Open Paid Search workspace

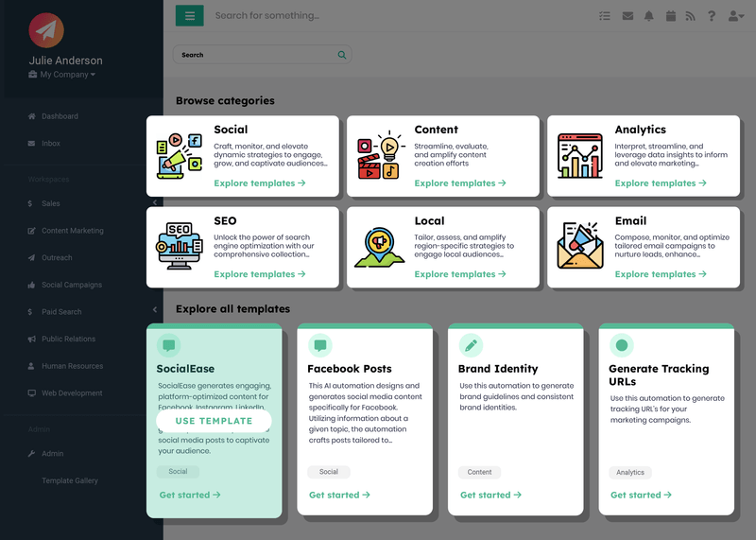click(61, 312)
